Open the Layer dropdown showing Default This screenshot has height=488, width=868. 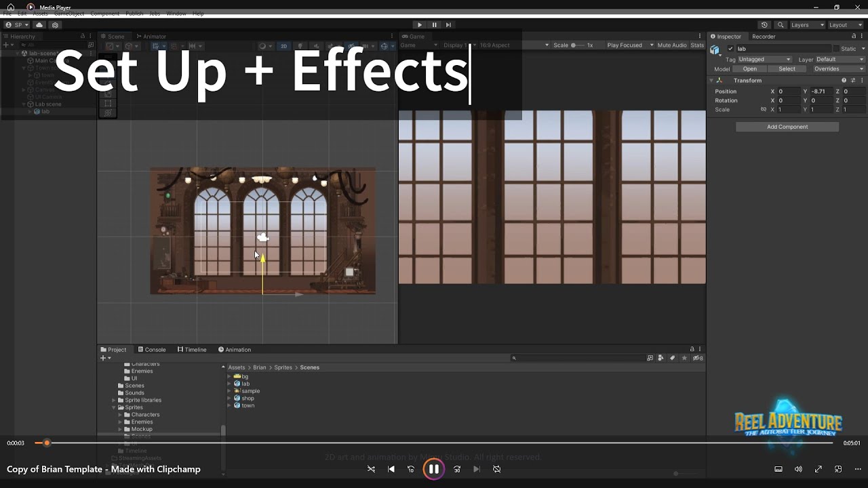click(x=840, y=60)
